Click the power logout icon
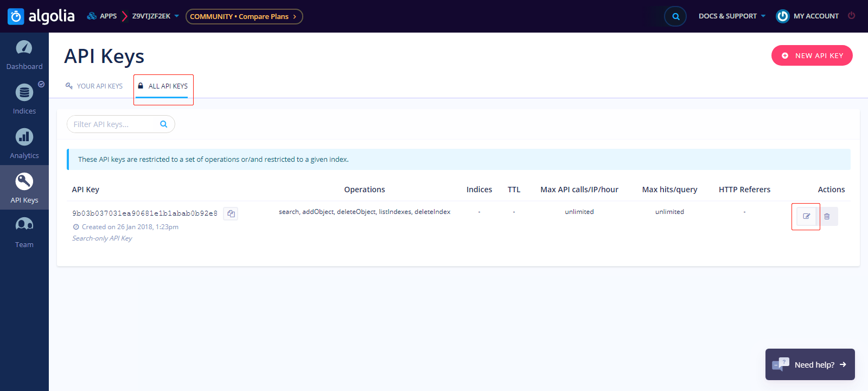 tap(852, 16)
